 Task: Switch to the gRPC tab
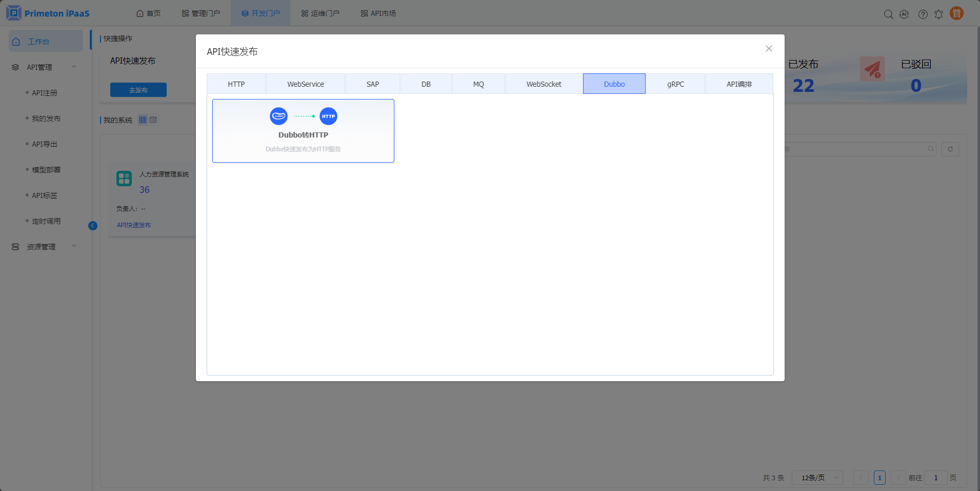(675, 84)
